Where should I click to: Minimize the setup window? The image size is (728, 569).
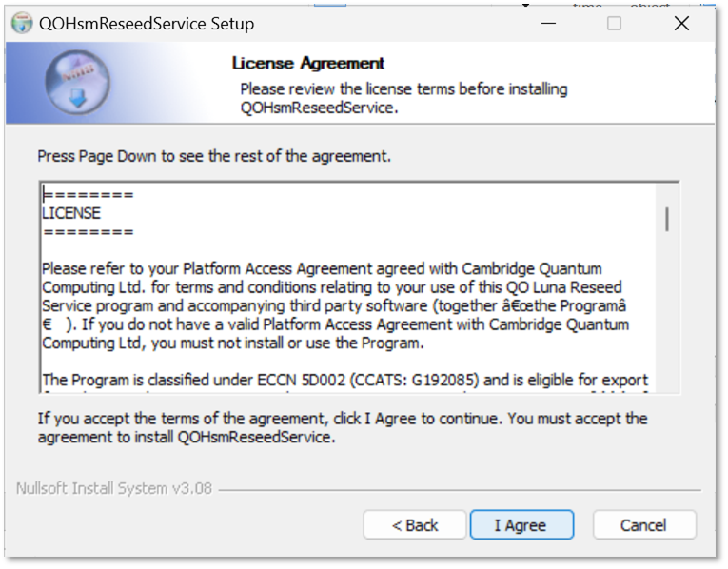pyautogui.click(x=547, y=24)
